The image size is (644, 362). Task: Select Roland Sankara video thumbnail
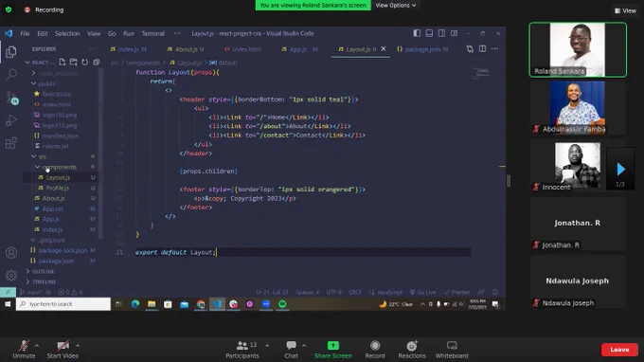click(x=578, y=49)
